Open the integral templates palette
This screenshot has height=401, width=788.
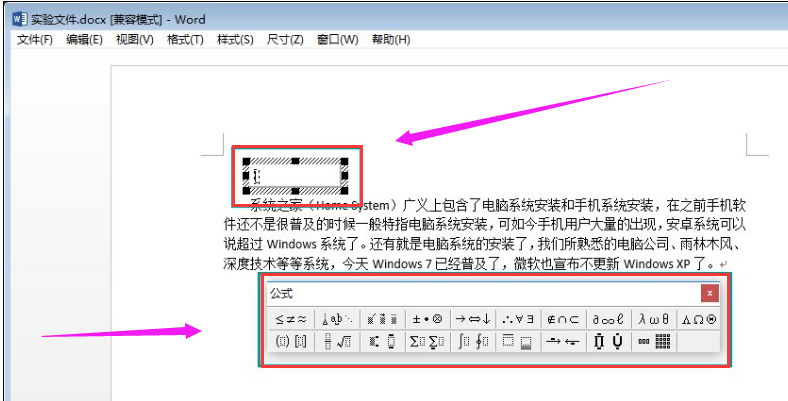473,343
